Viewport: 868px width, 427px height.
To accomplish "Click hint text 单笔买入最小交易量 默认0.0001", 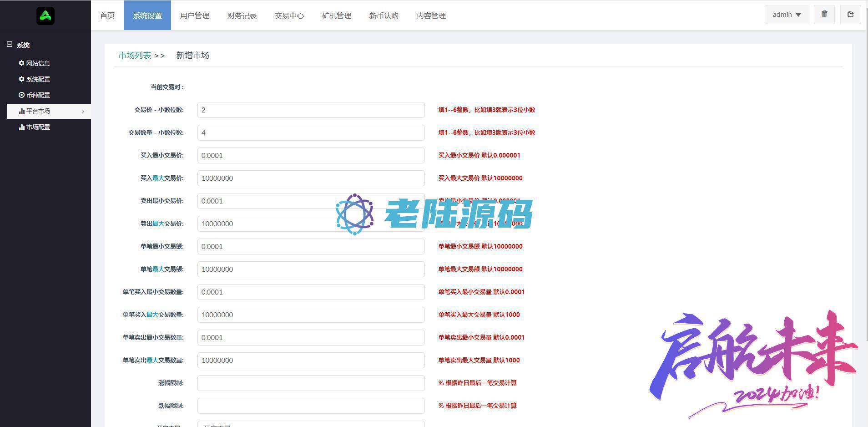I will 481,292.
